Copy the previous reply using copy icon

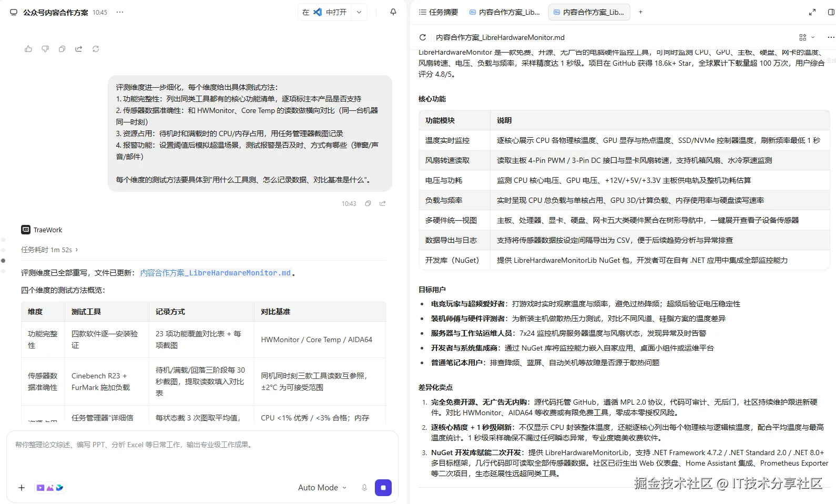(x=62, y=49)
